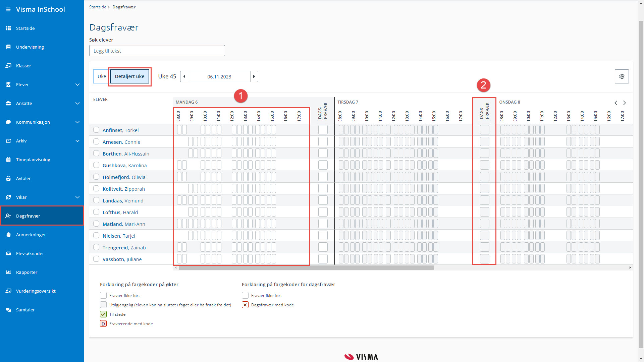Viewport: 644px width, 362px height.
Task: Select the checkbox for Vassbotn, Juliane
Action: coord(96,259)
